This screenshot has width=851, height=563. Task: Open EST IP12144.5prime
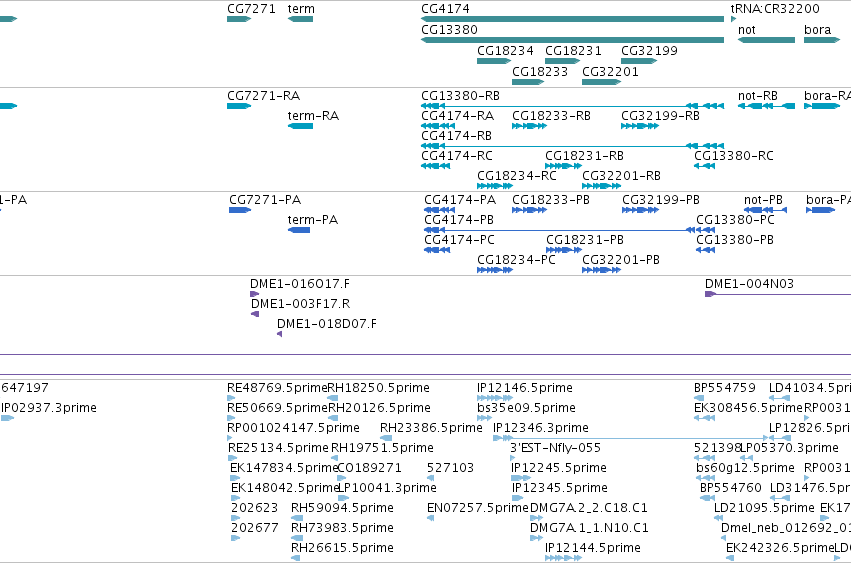593,548
